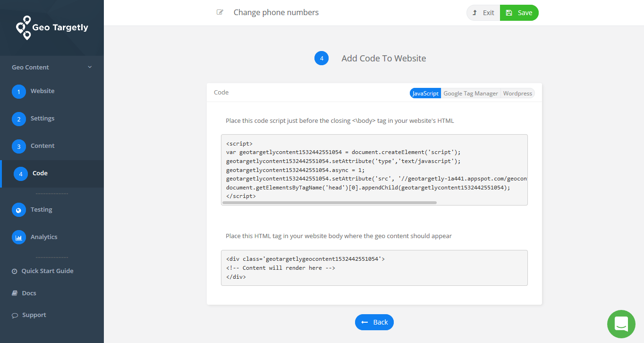644x343 pixels.
Task: Click the 'Add Code To Website' heading
Action: pos(384,59)
